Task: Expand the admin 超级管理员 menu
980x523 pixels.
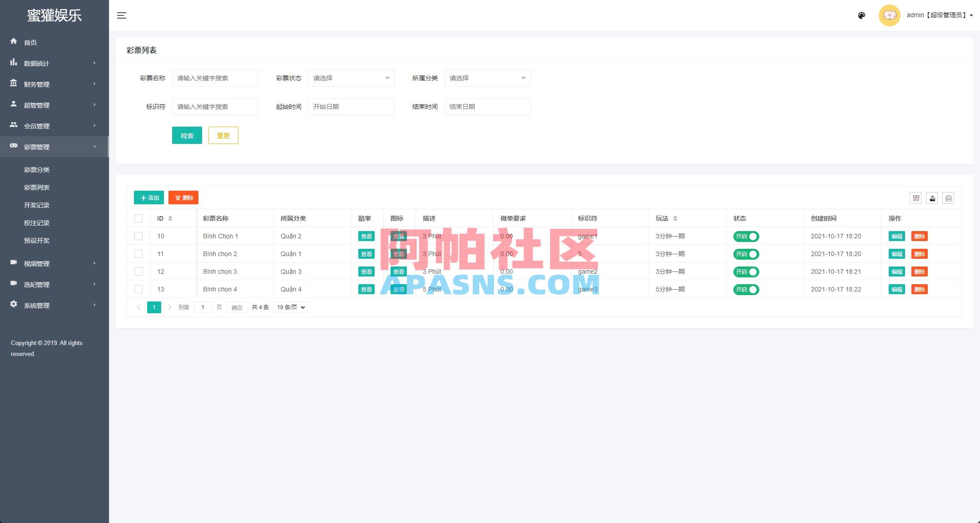Action: (940, 15)
